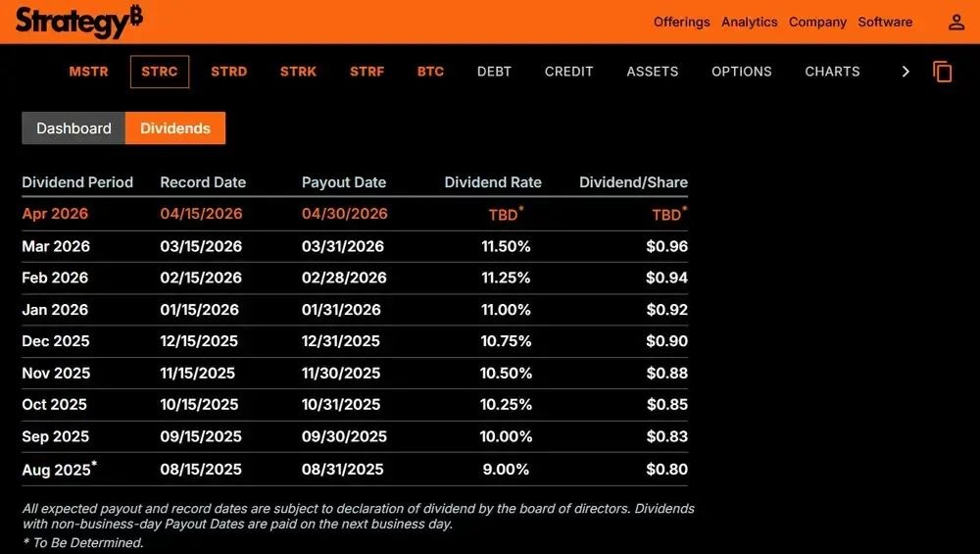Select the STRC tab
This screenshot has width=980, height=554.
coord(160,72)
